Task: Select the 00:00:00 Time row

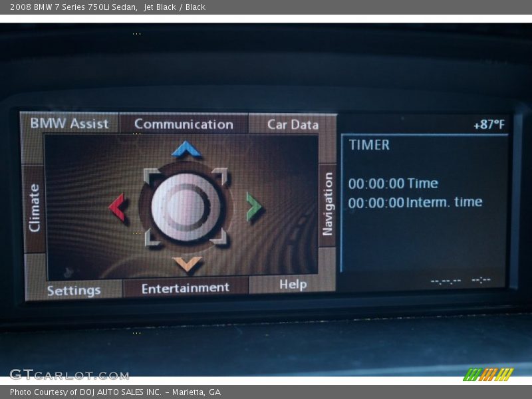Action: 393,184
